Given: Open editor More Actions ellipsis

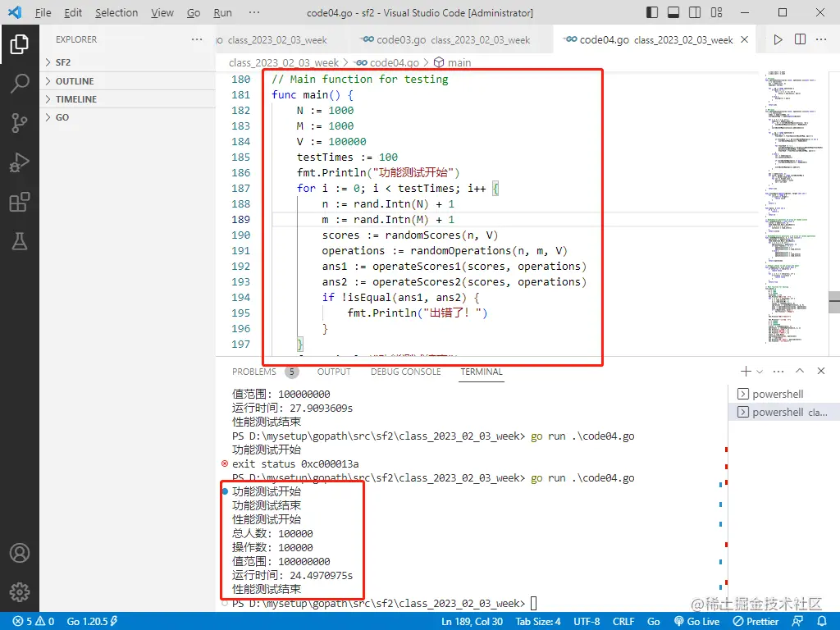Looking at the screenshot, I should pyautogui.click(x=820, y=39).
